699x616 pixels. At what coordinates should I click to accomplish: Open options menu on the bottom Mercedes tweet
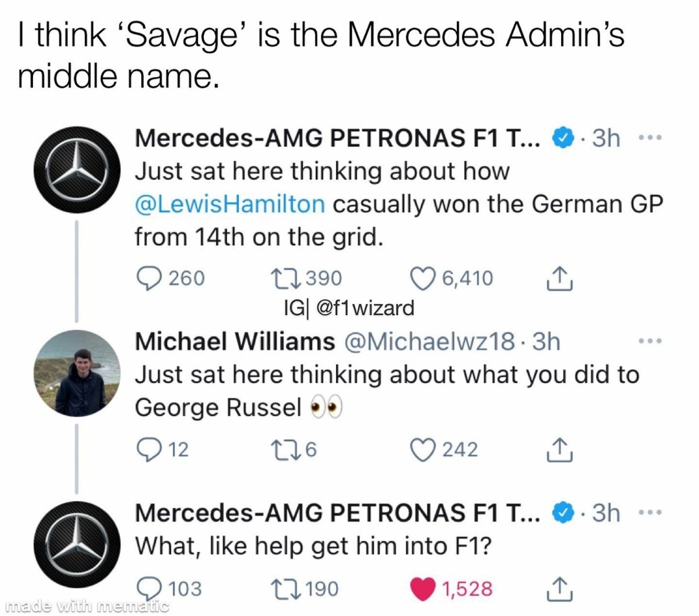click(651, 512)
